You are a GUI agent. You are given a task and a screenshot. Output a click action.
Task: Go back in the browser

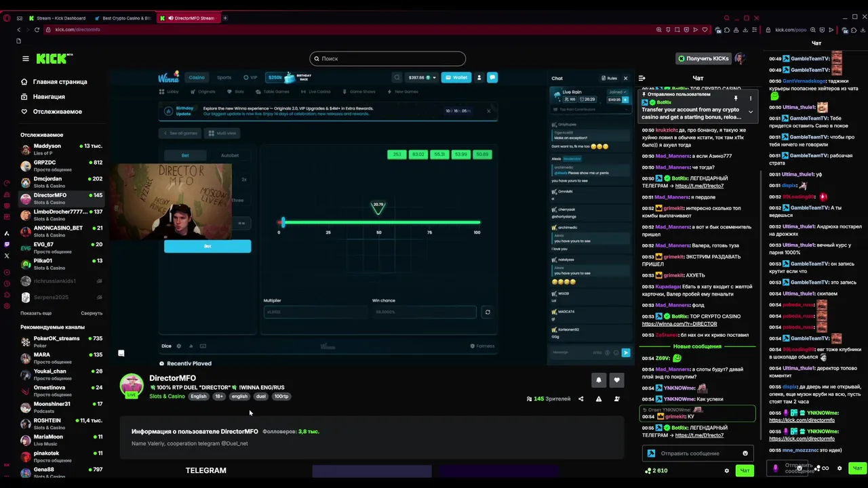click(18, 30)
